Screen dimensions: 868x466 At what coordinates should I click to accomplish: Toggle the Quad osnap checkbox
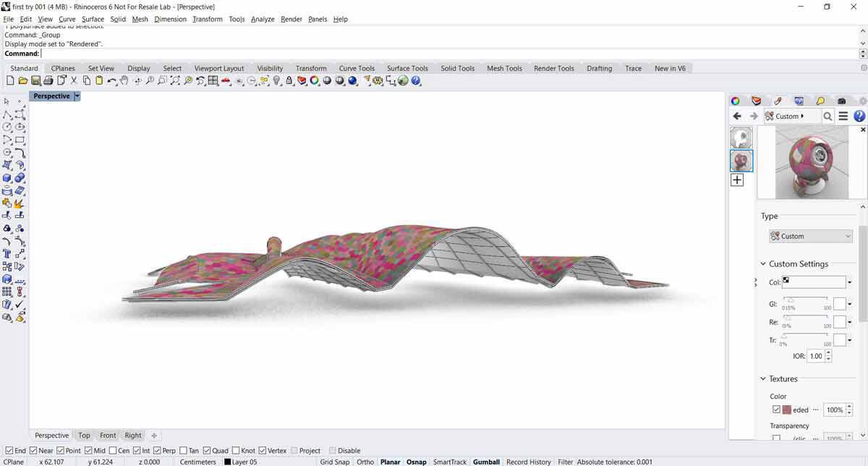coord(207,451)
